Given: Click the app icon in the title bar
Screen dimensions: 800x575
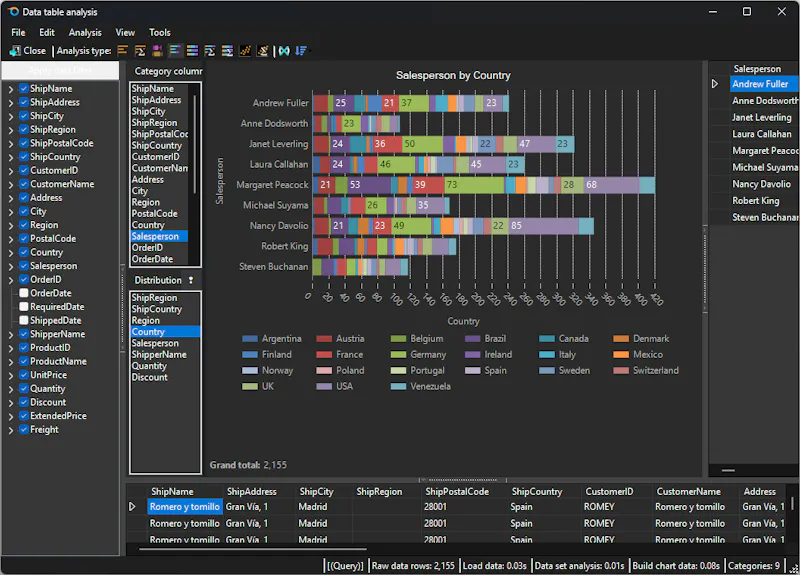Looking at the screenshot, I should pyautogui.click(x=14, y=12).
